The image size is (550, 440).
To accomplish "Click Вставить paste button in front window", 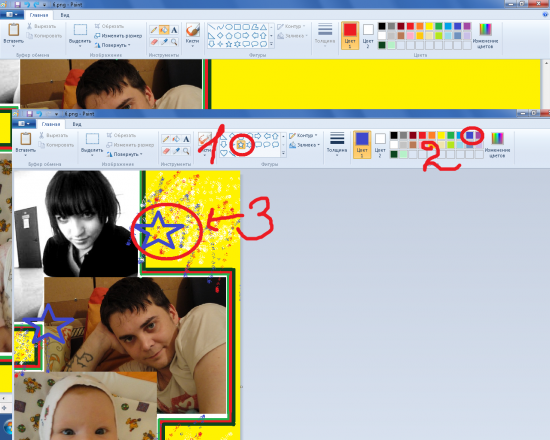I will [x=26, y=142].
